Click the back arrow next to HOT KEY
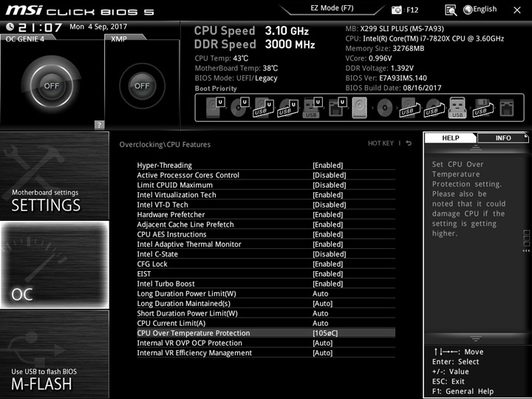This screenshot has height=399, width=532. click(x=409, y=143)
